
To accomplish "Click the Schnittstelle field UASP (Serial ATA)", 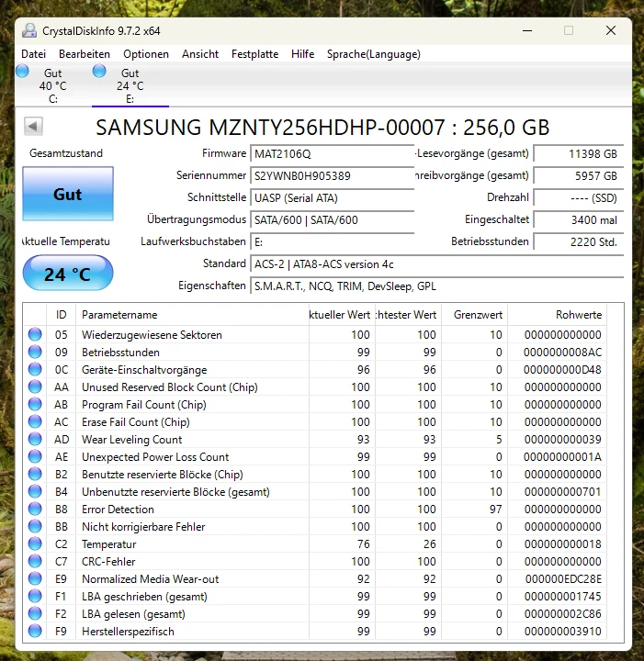I will tap(332, 197).
